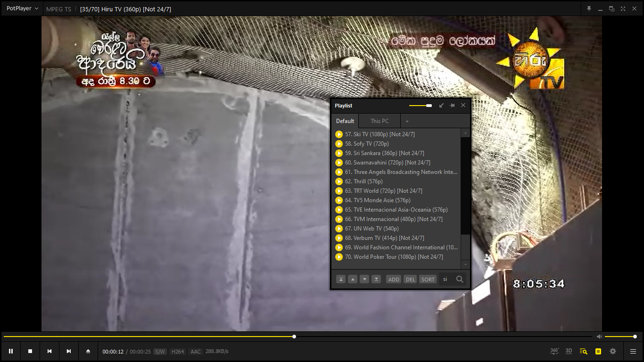Click the S/W decoder indicator
The height and width of the screenshot is (362, 644).
160,352
